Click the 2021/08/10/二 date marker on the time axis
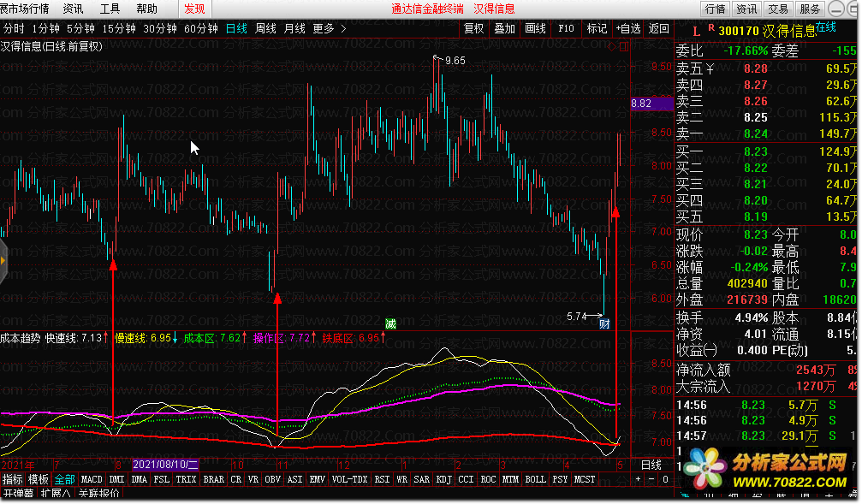Image resolution: width=862 pixels, height=504 pixels. [x=165, y=465]
